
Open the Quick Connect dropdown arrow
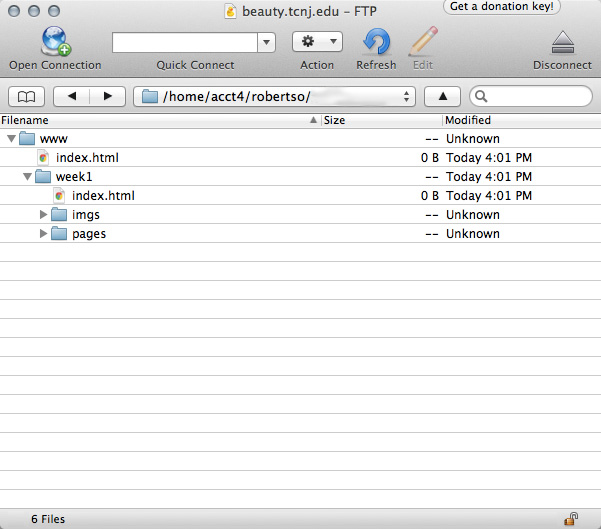pos(267,42)
